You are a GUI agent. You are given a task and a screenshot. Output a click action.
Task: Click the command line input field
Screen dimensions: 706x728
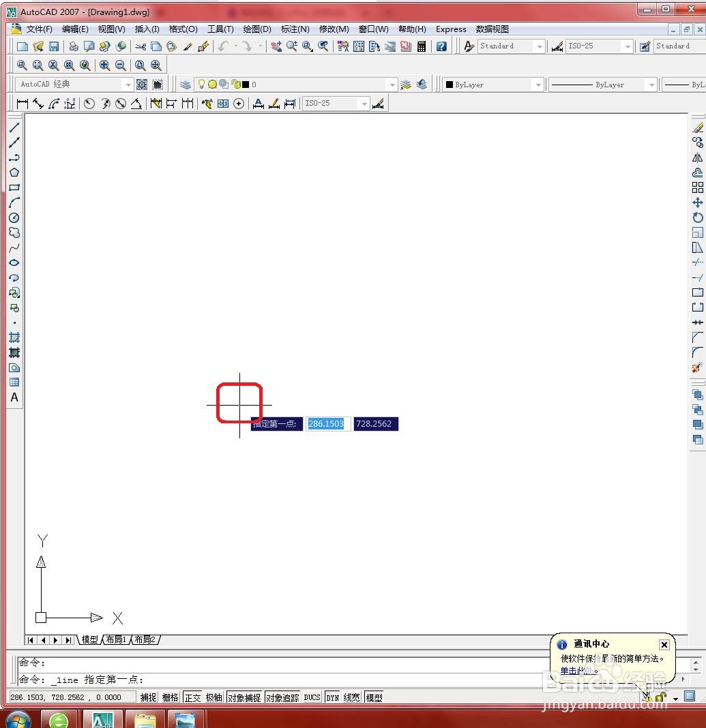click(x=353, y=679)
